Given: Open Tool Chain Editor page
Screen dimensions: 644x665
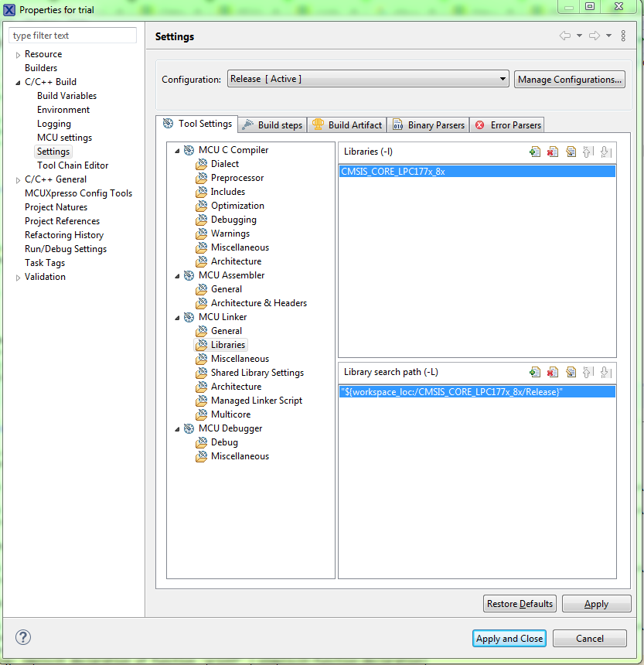Looking at the screenshot, I should (73, 165).
